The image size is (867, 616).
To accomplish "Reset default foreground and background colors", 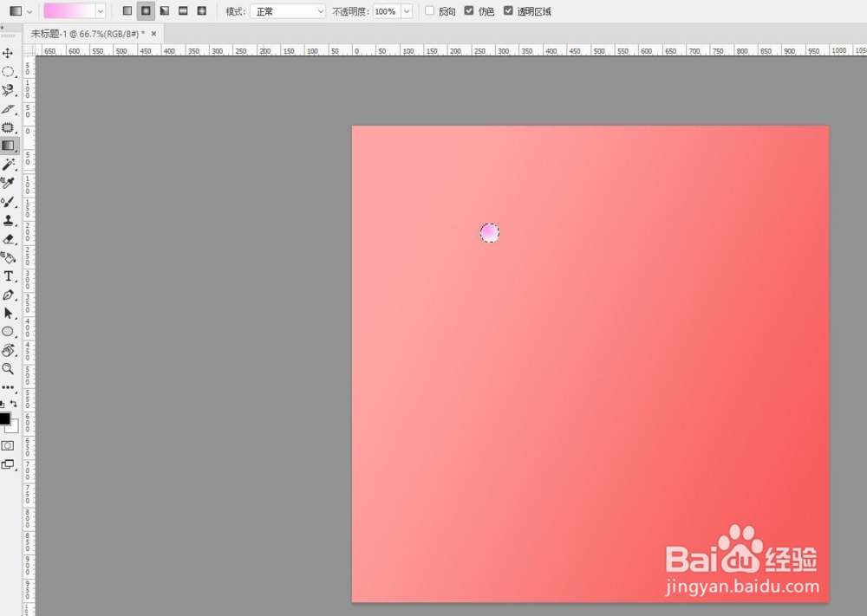I will pyautogui.click(x=3, y=405).
